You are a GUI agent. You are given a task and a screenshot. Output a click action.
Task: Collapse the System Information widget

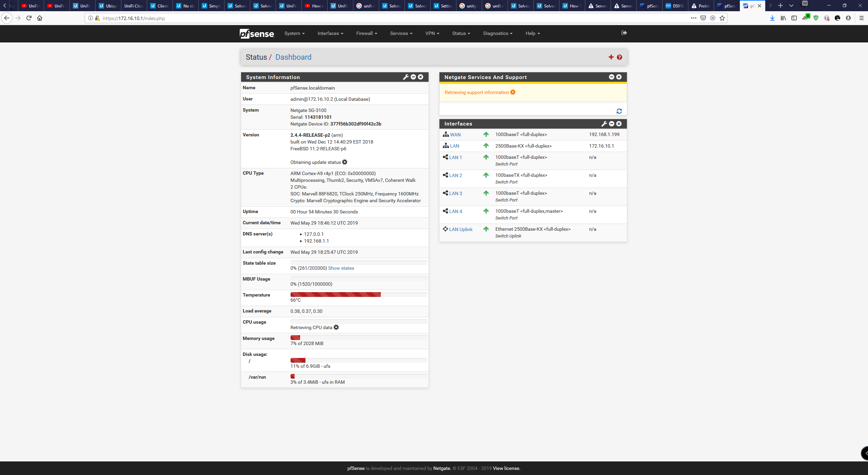click(x=413, y=77)
